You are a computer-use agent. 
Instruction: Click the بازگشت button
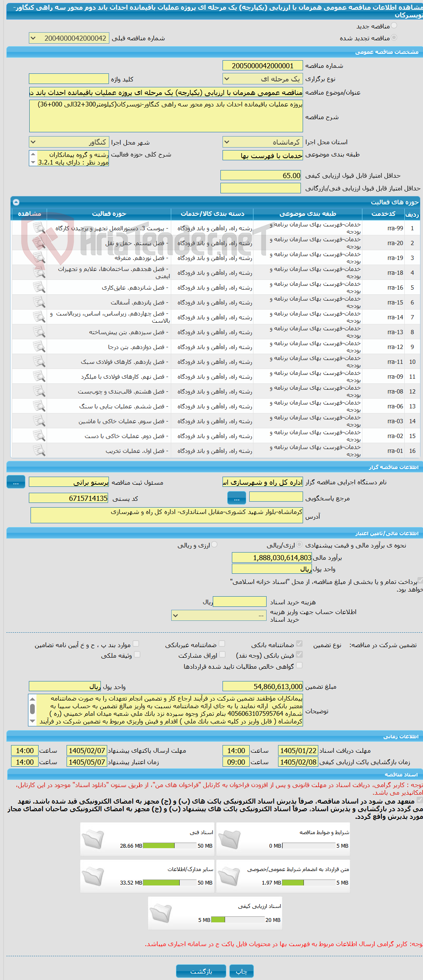201,971
